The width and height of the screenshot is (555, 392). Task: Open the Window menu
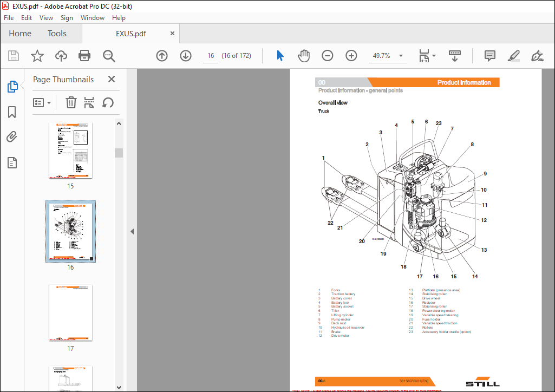pos(93,18)
